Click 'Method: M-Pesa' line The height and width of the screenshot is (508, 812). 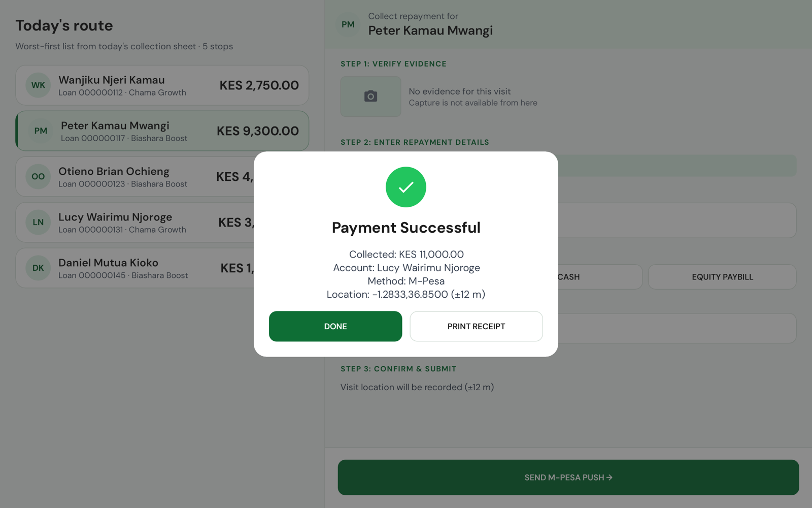pos(406,281)
